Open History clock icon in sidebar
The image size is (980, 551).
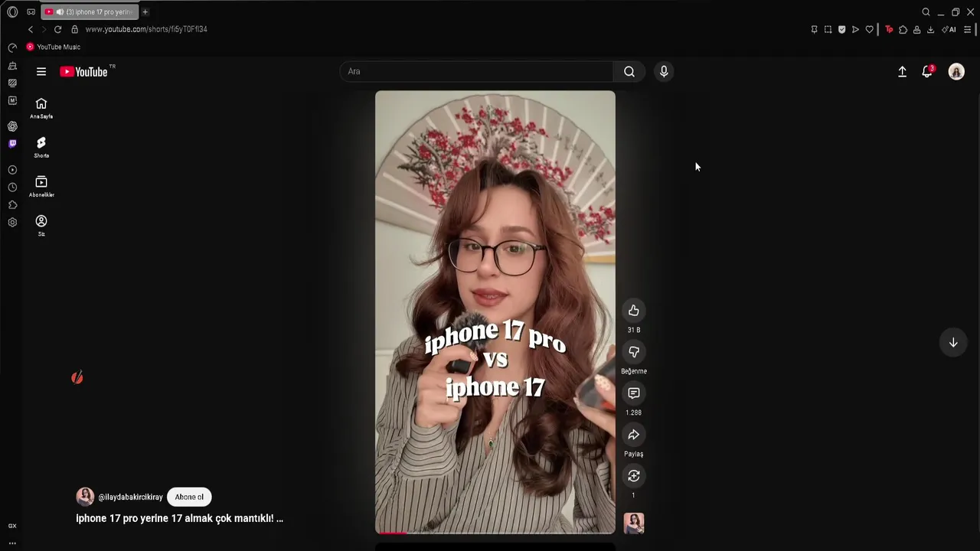coord(12,187)
